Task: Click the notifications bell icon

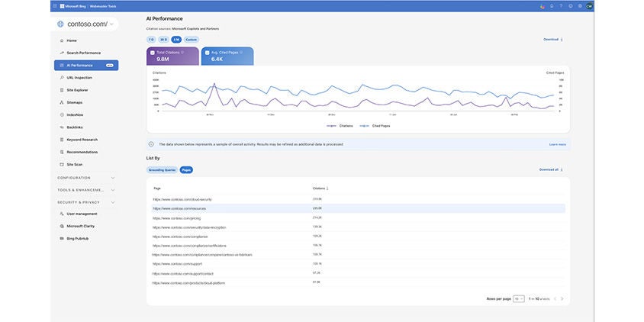Action: tap(552, 5)
